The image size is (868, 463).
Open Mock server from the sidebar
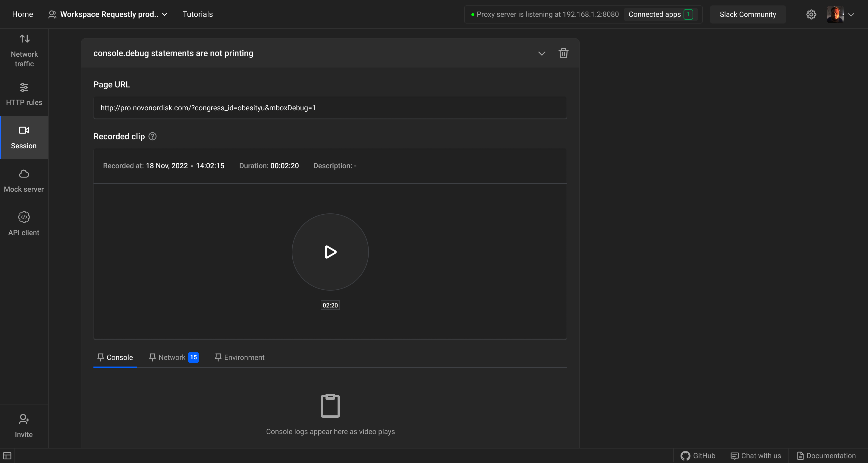tap(24, 181)
